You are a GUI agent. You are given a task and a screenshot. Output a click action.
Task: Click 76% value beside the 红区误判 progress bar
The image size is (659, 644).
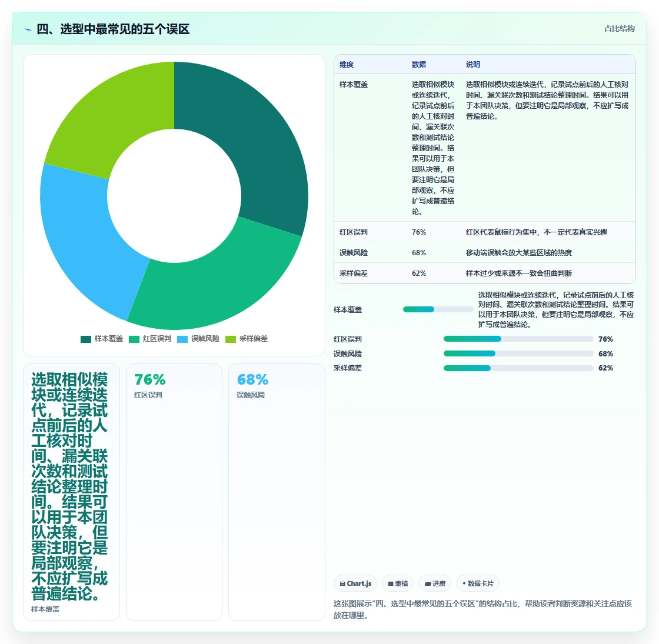point(605,339)
